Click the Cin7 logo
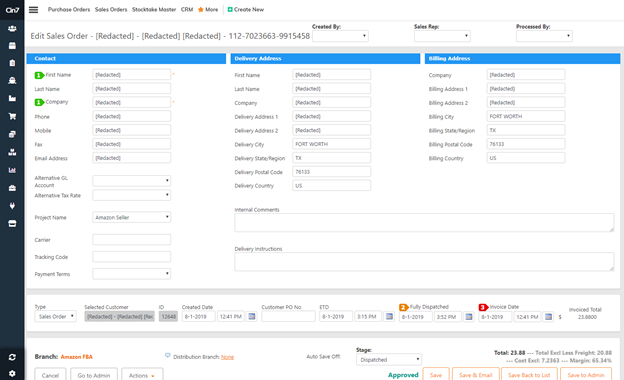Image resolution: width=624 pixels, height=380 pixels. pos(12,10)
